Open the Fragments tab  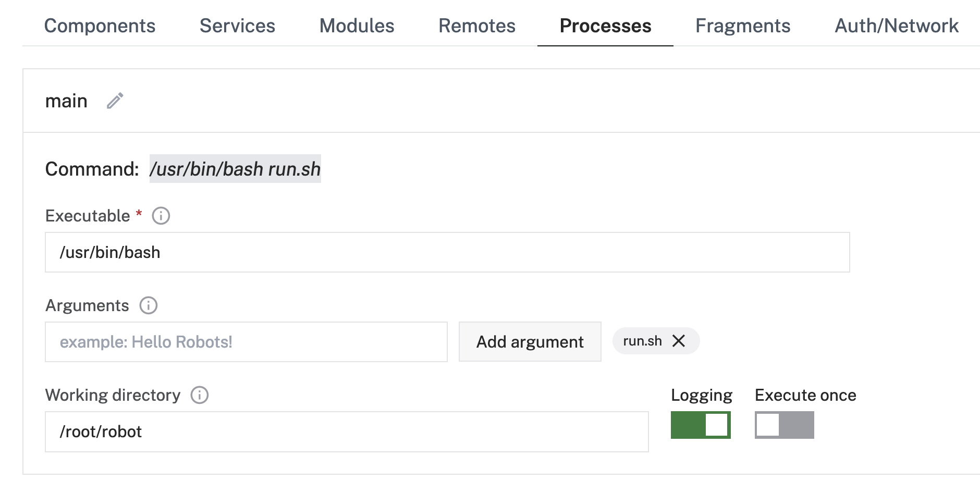[x=742, y=26]
